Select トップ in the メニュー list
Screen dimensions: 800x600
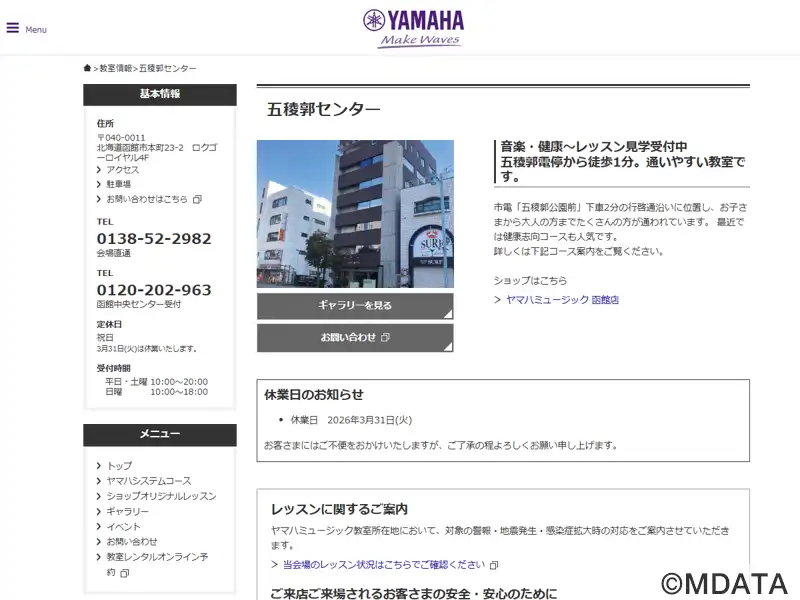119,466
